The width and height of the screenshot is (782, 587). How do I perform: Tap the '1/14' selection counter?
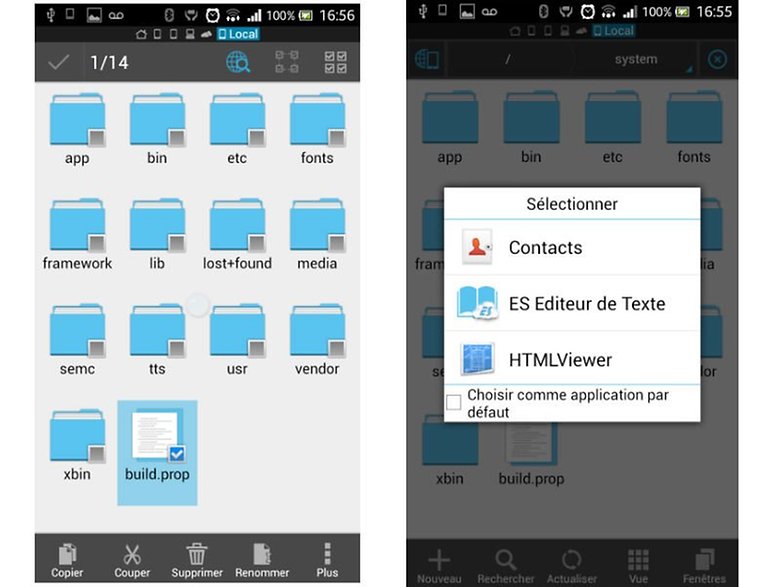tap(109, 62)
